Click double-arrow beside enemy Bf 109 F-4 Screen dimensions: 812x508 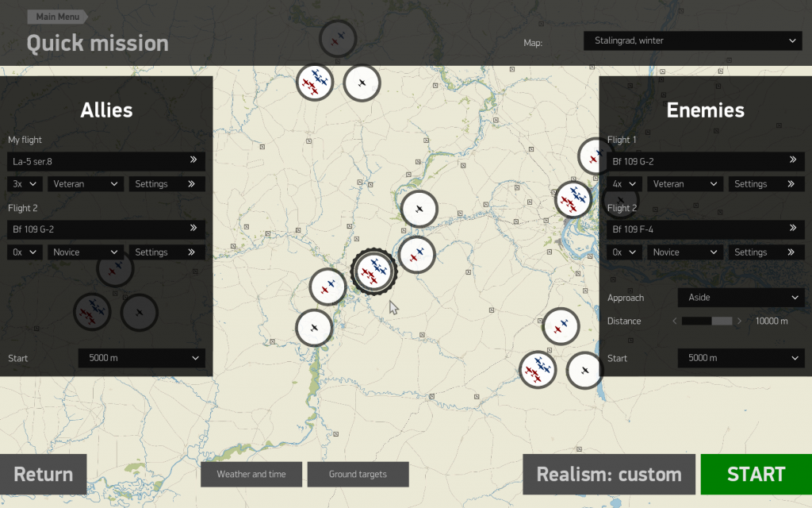coord(792,229)
